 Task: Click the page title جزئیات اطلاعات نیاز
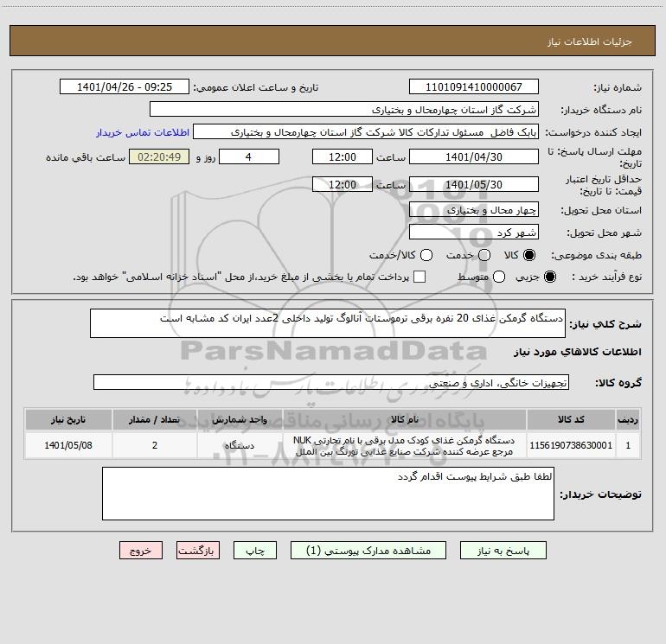coord(590,41)
